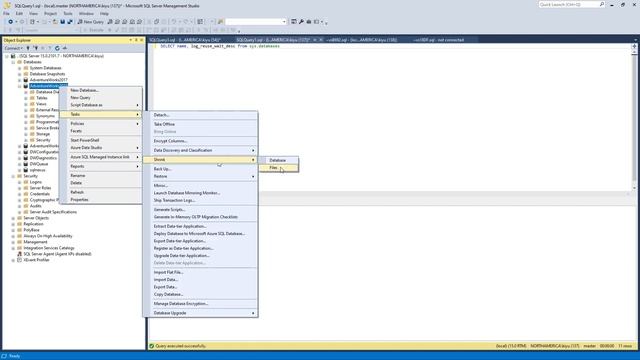This screenshot has width=640, height=360.
Task: Expand the System Databases folder
Action: point(20,68)
